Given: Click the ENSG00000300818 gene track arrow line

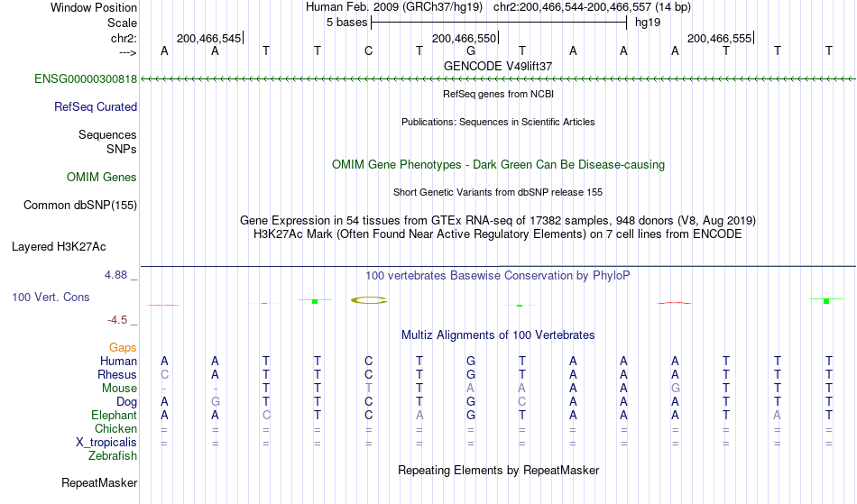Looking at the screenshot, I should 498,79.
